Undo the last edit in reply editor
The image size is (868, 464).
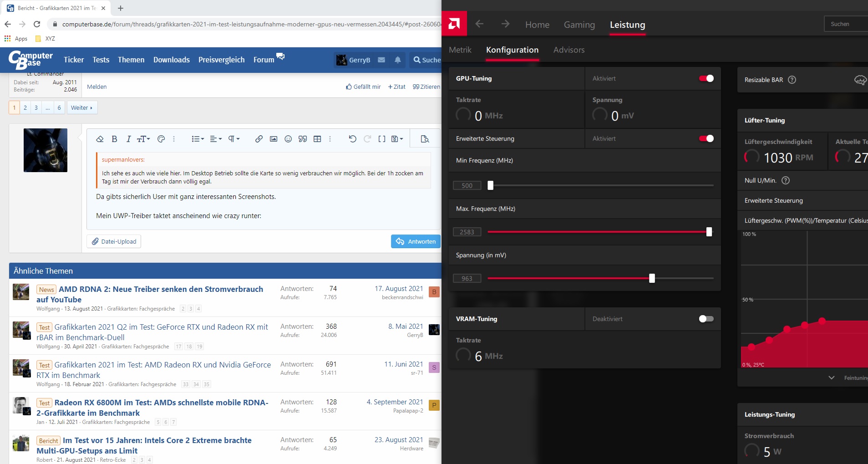click(x=352, y=139)
